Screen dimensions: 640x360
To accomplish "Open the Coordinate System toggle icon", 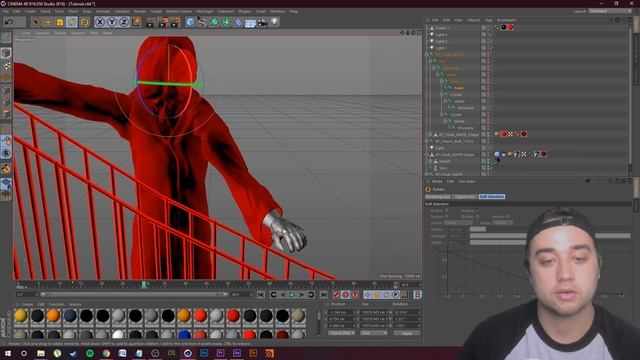I will point(136,22).
